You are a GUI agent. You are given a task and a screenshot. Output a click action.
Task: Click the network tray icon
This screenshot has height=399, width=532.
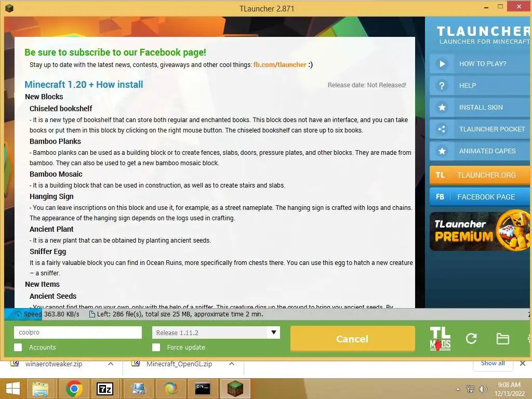[x=470, y=389]
